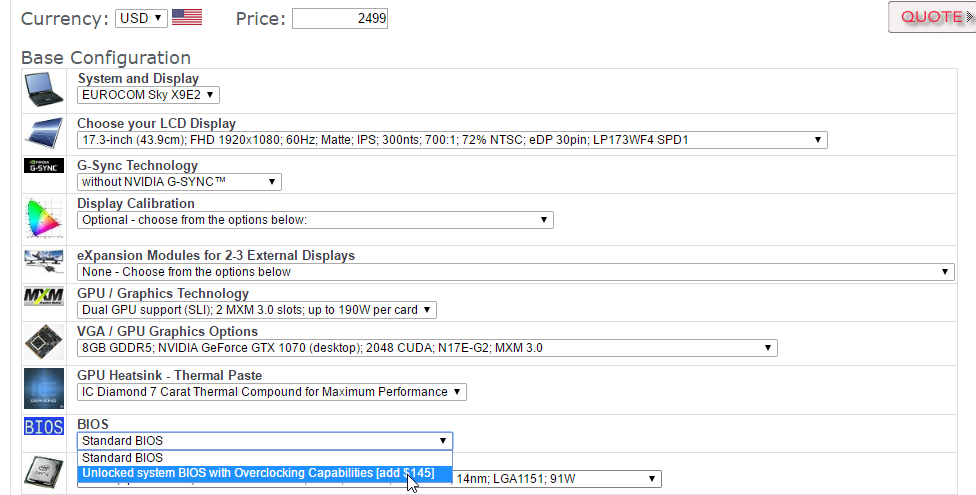
Task: Click the GPU graphics card image
Action: pyautogui.click(x=44, y=341)
